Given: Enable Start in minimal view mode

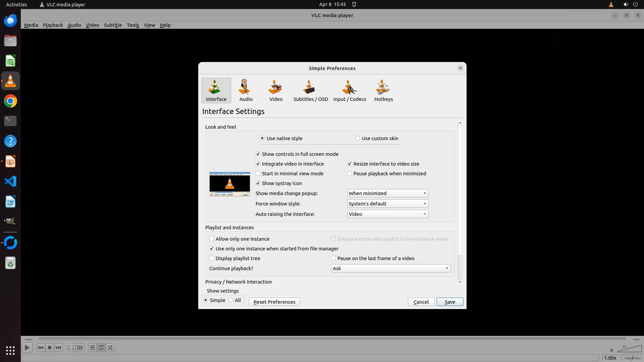Looking at the screenshot, I should click(x=258, y=174).
